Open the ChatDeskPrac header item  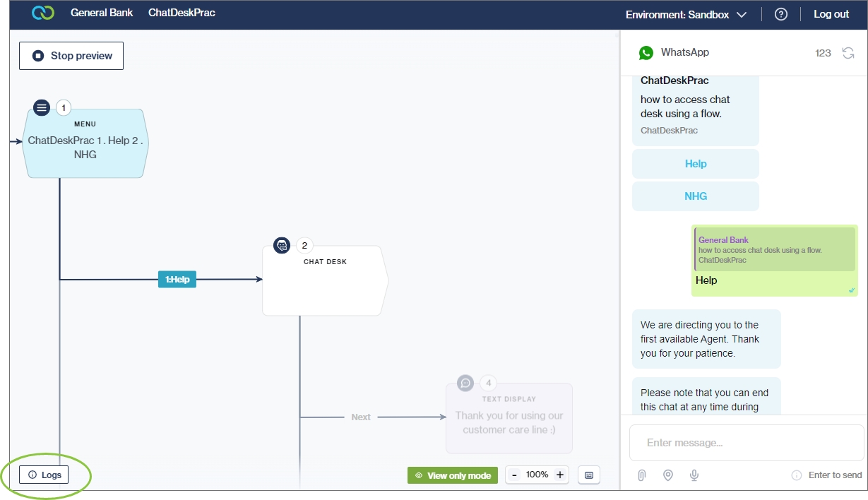pos(182,13)
